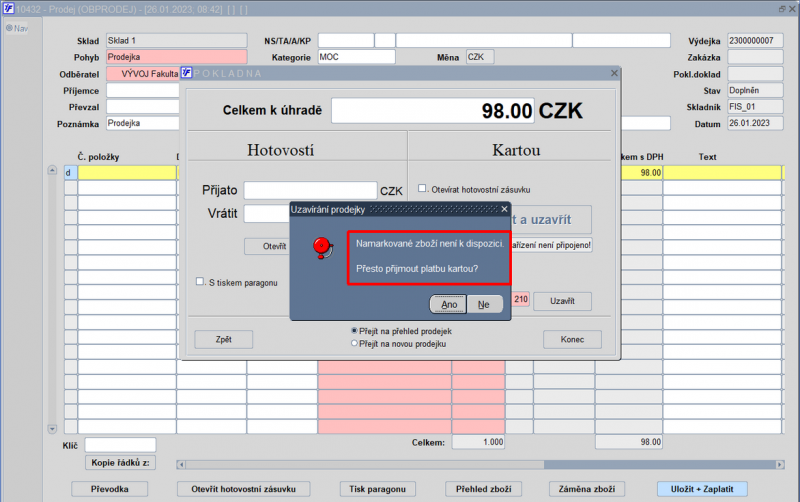Screen dimensions: 800x502
Task: Click the Nav icon in left sidebar
Action: coord(9,28)
